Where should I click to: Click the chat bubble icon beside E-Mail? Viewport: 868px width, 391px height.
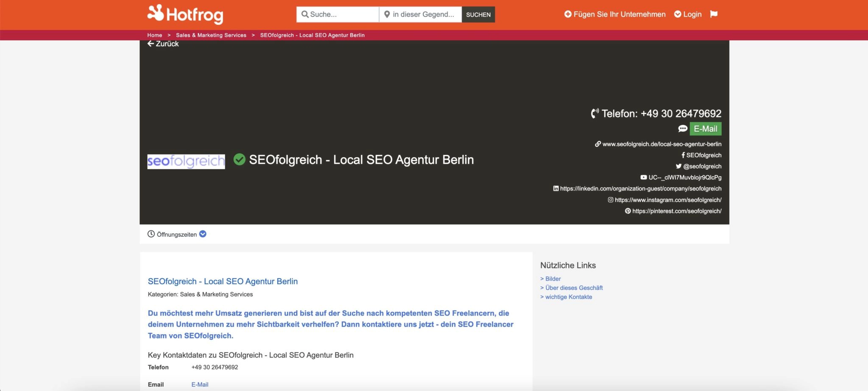pyautogui.click(x=682, y=129)
